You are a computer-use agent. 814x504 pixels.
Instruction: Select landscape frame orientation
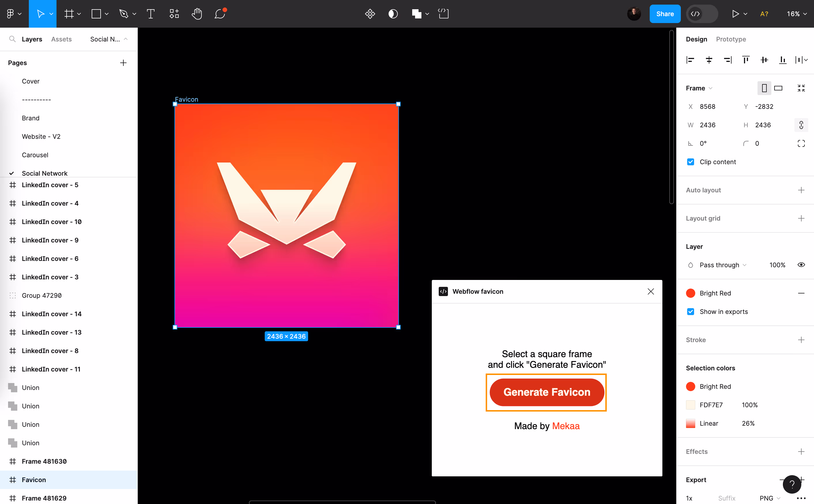[x=778, y=88]
